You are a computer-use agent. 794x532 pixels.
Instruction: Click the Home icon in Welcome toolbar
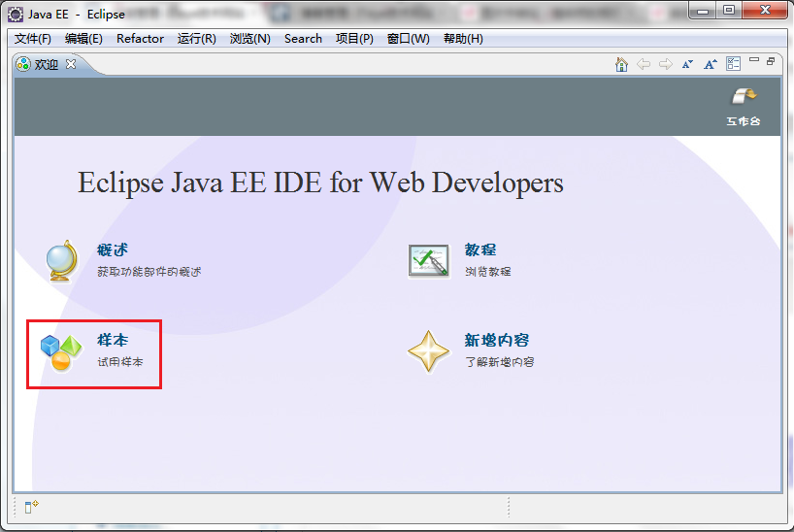point(621,64)
